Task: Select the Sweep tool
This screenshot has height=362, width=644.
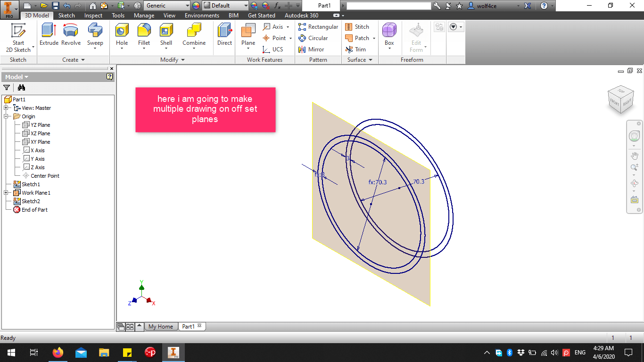Action: (95, 37)
